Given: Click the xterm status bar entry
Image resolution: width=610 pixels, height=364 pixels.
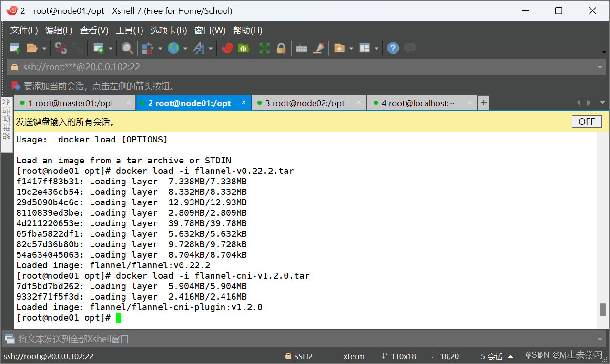Looking at the screenshot, I should point(354,356).
